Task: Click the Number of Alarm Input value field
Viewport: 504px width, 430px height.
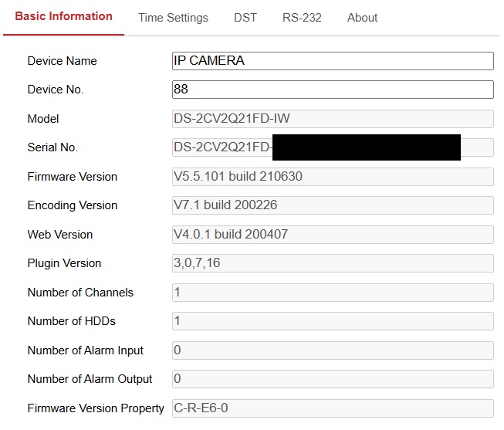Action: pyautogui.click(x=333, y=350)
